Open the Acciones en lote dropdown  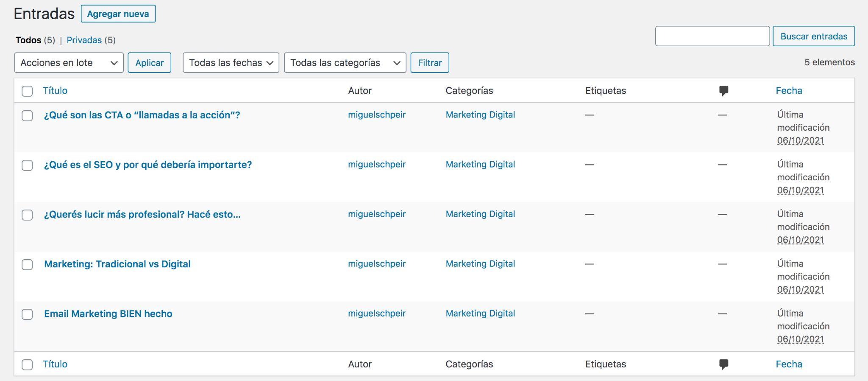69,63
